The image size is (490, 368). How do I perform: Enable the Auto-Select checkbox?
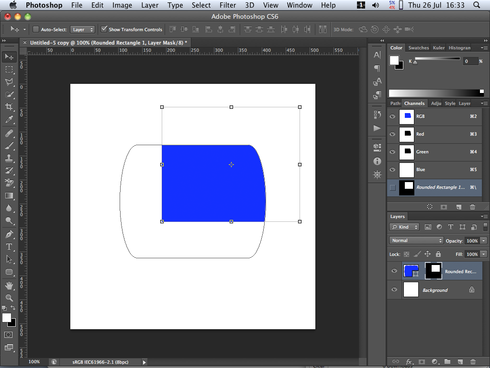coord(36,29)
